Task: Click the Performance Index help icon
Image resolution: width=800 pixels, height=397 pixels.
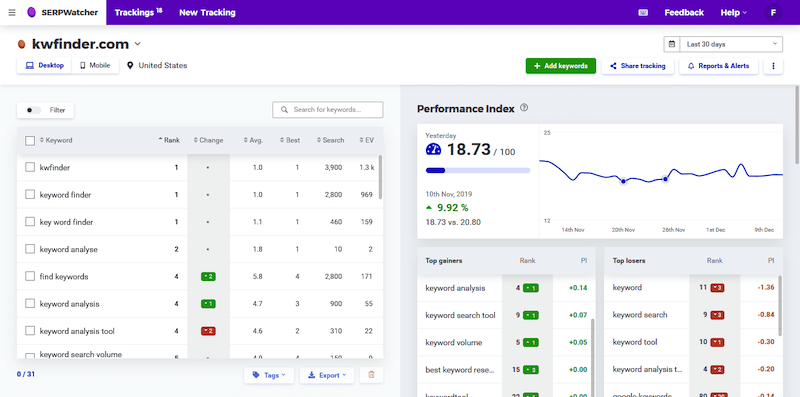Action: click(x=523, y=108)
